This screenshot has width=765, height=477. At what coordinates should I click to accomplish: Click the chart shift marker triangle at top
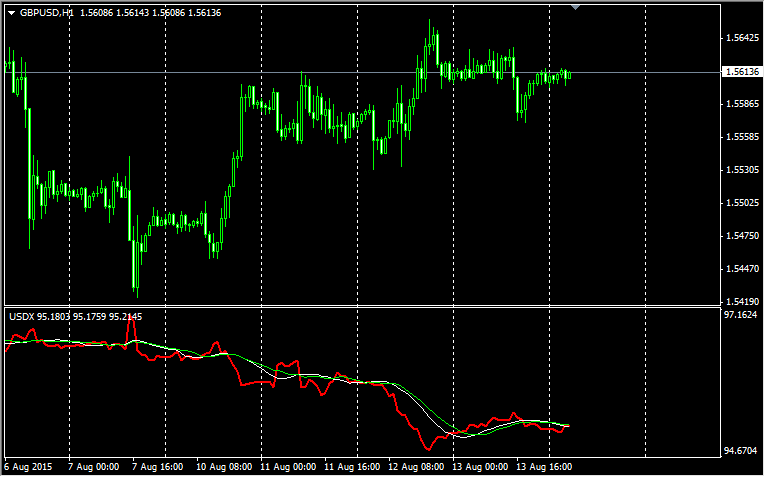pos(576,7)
